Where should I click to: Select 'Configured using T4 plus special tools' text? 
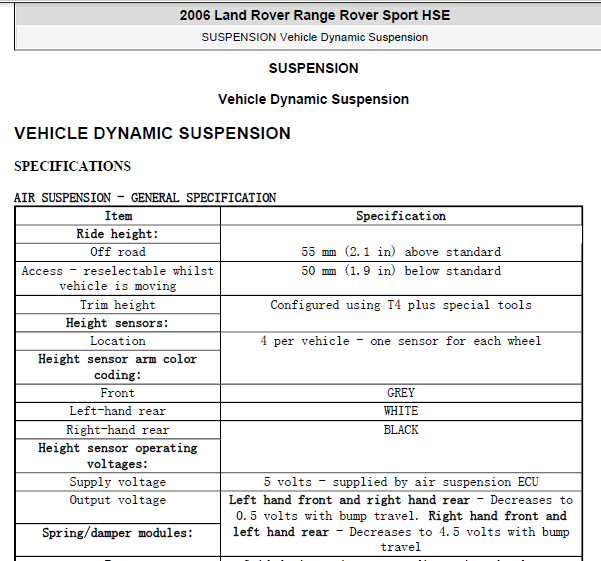401,305
